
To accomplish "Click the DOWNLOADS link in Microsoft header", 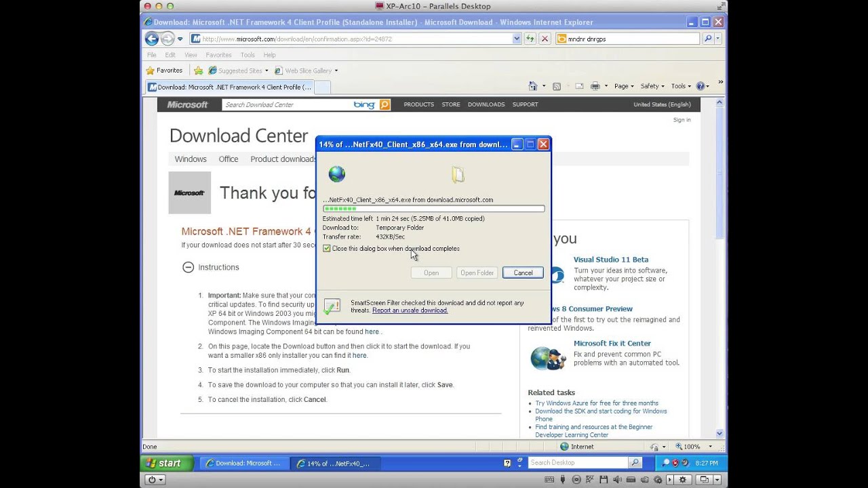I will tap(486, 104).
